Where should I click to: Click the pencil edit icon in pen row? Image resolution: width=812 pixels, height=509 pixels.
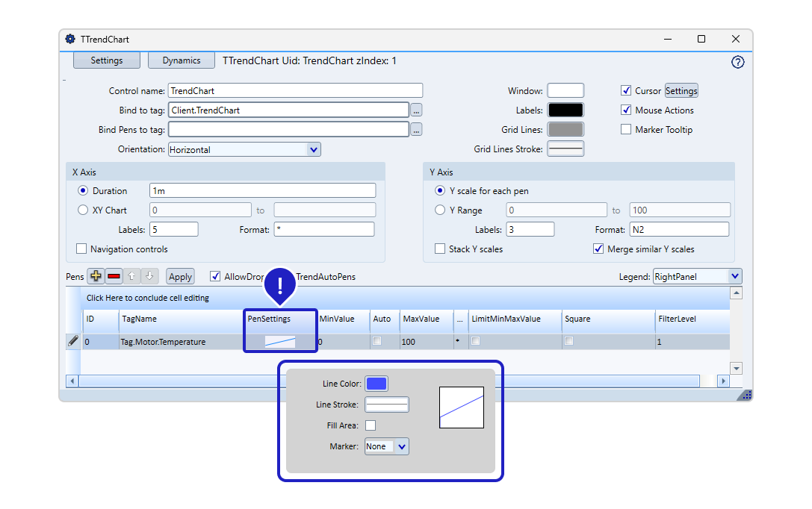73,341
